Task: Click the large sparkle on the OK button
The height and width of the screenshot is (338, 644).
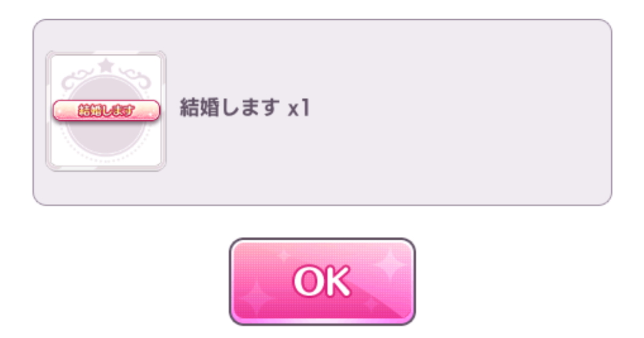Action: coord(389,264)
